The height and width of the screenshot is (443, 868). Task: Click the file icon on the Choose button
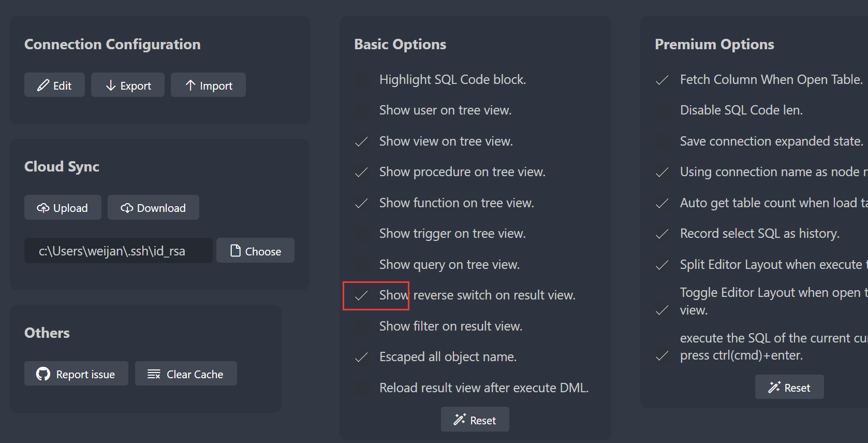click(236, 250)
